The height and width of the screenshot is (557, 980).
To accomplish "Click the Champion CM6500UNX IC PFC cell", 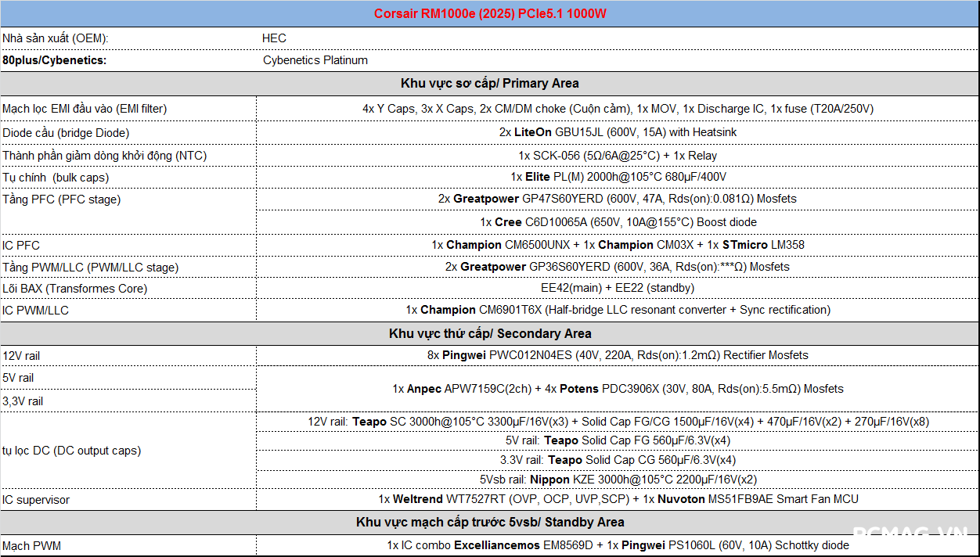I will tap(618, 245).
